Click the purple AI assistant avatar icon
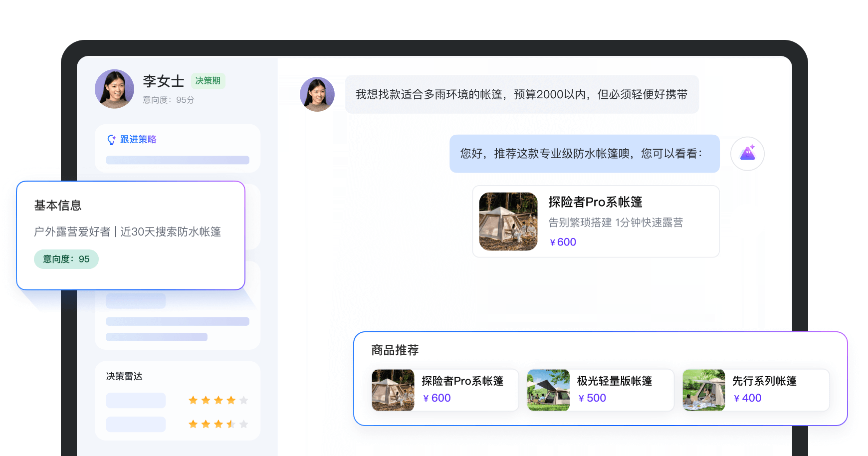 (x=747, y=154)
